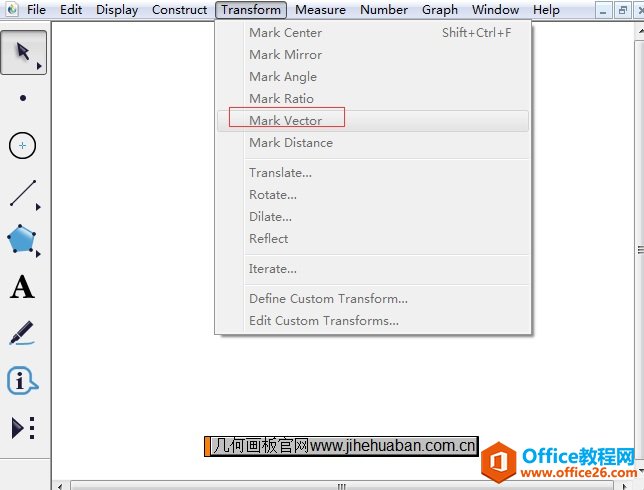Choose Mark Ratio menu item
The image size is (644, 490).
point(373,99)
